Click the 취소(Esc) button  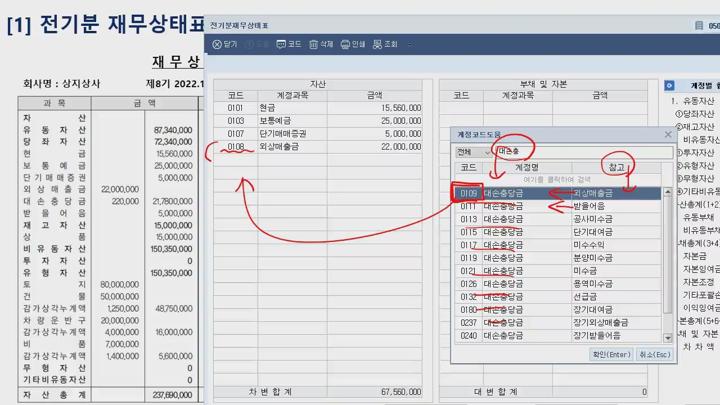[x=655, y=354]
